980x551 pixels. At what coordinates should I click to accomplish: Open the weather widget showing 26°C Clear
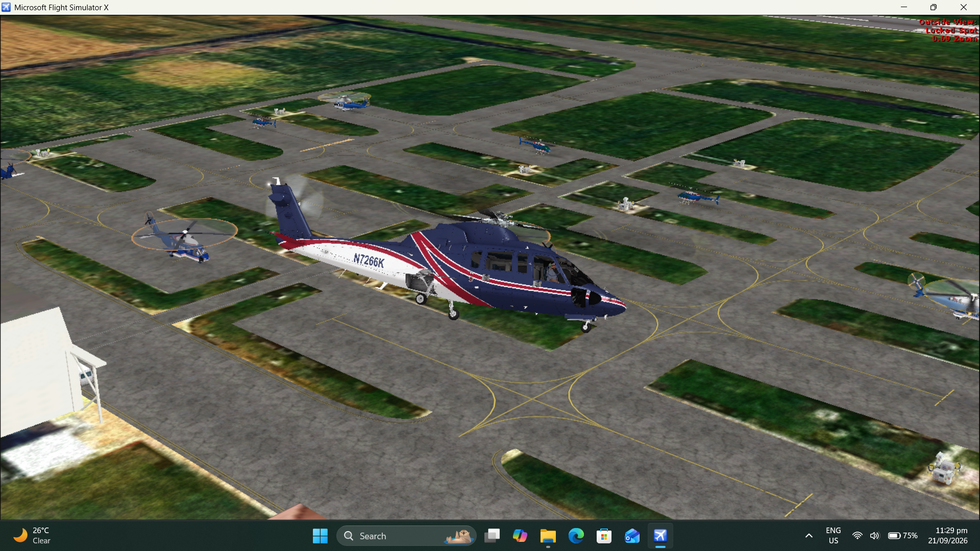tap(32, 536)
